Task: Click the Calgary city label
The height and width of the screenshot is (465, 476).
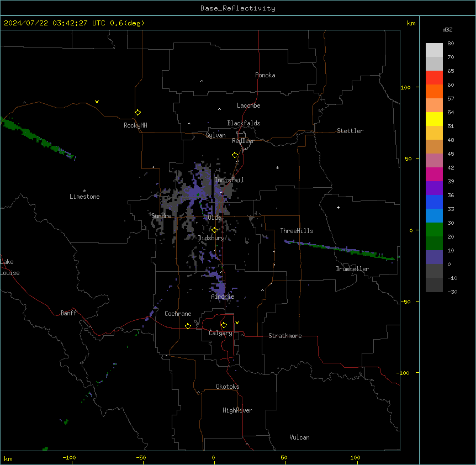Action: pyautogui.click(x=220, y=333)
